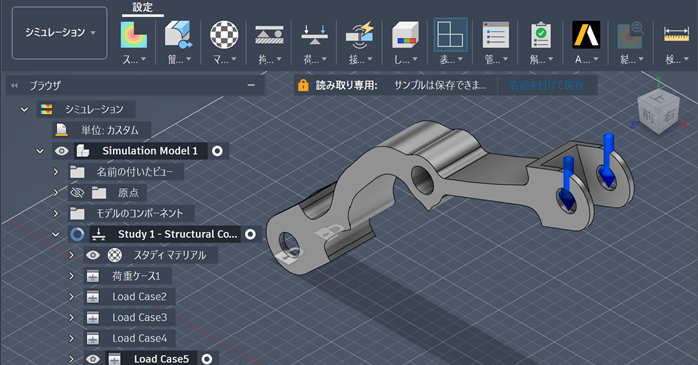
Task: Open the Materials checkered sphere icon
Action: pos(224,35)
